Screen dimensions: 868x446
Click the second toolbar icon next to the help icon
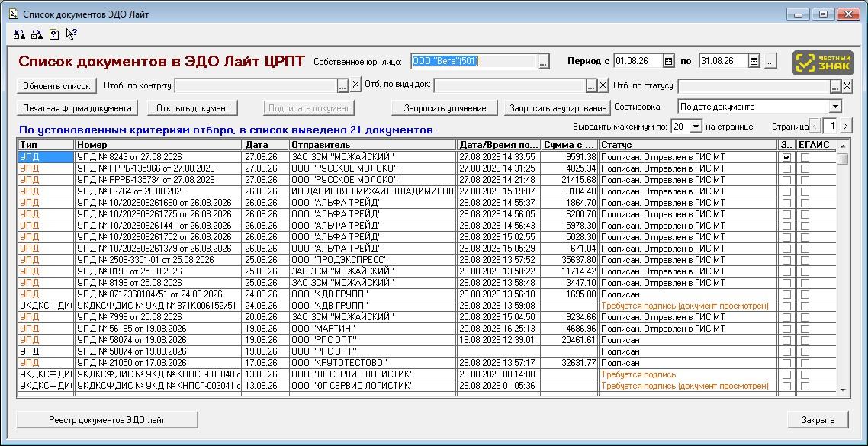(37, 34)
